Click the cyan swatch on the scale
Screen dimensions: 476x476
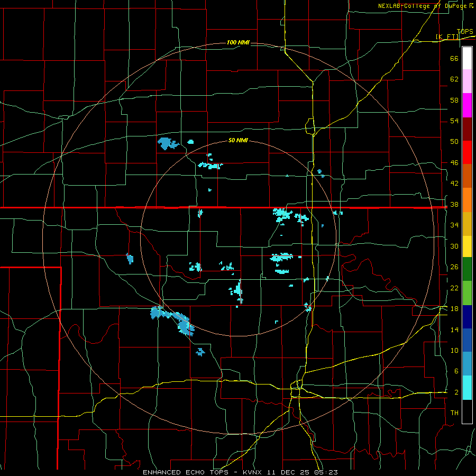coord(467,388)
